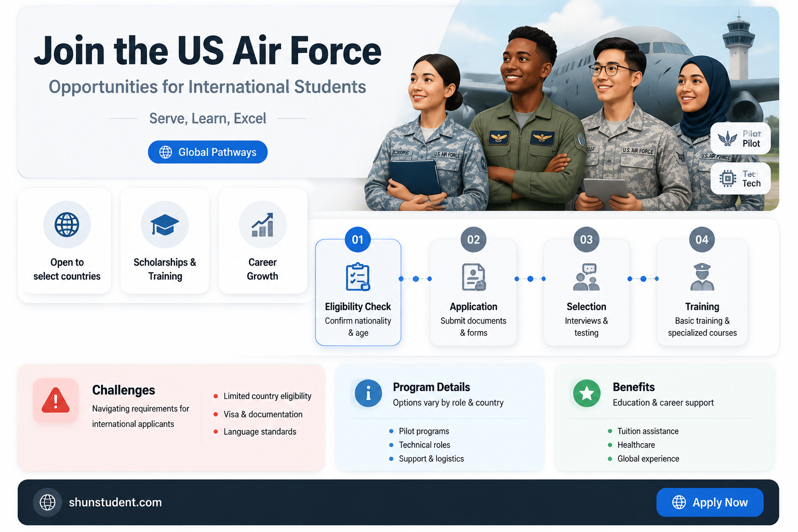798x532 pixels.
Task: Click Visa & documentation bullet
Action: coord(258,414)
